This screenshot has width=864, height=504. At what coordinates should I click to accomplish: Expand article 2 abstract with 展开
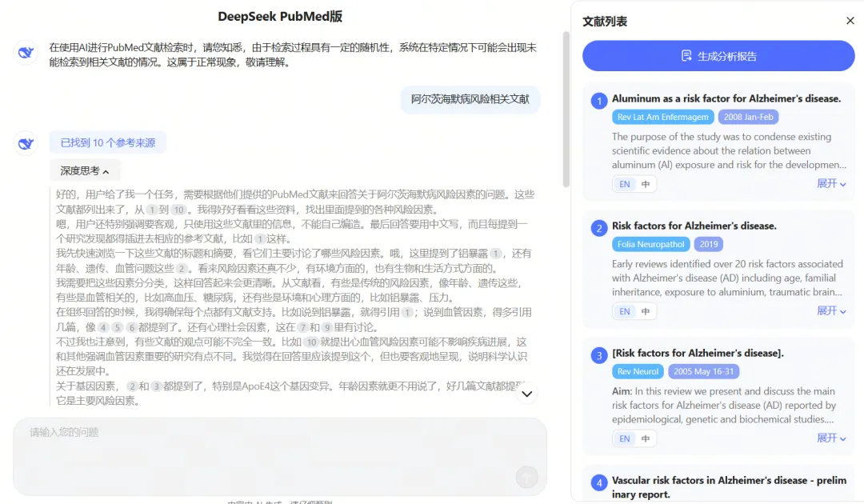[831, 310]
